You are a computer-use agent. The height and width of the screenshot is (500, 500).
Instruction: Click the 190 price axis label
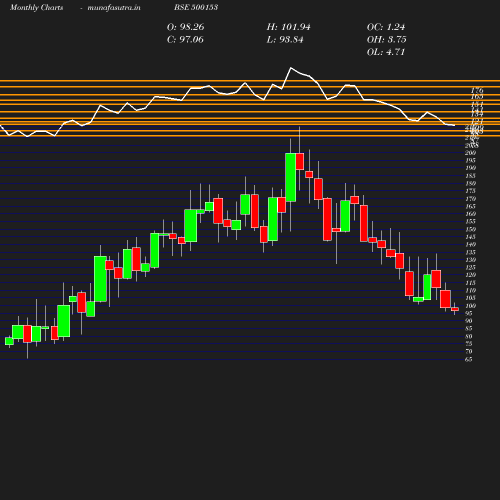(x=470, y=168)
